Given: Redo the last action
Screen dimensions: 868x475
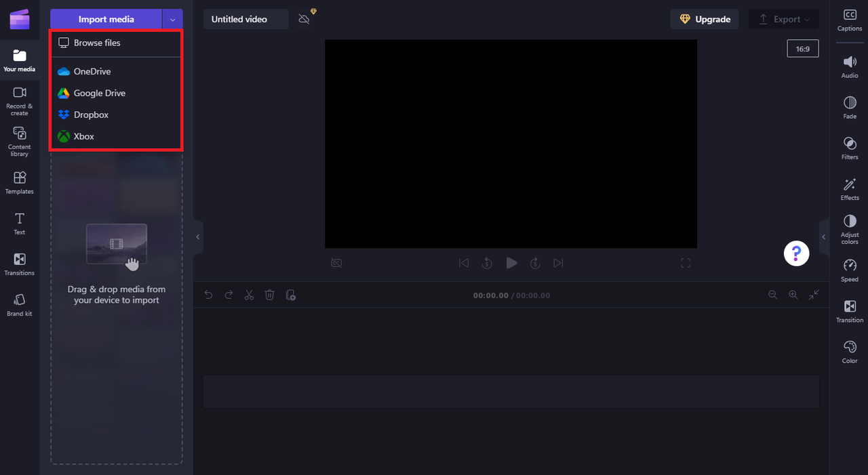Looking at the screenshot, I should click(x=229, y=295).
